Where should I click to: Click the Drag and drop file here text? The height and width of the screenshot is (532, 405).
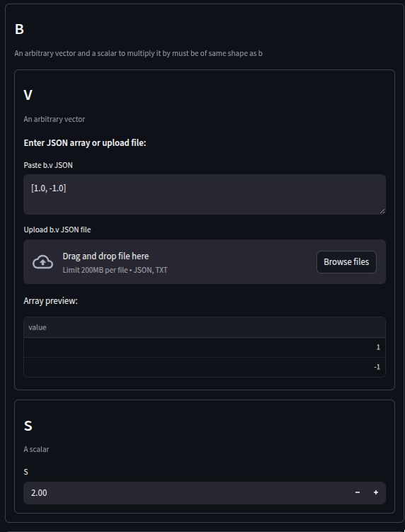(x=105, y=256)
